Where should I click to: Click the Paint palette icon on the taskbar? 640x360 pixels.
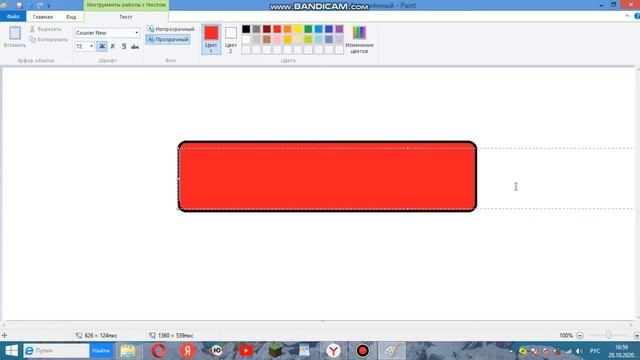pos(391,351)
